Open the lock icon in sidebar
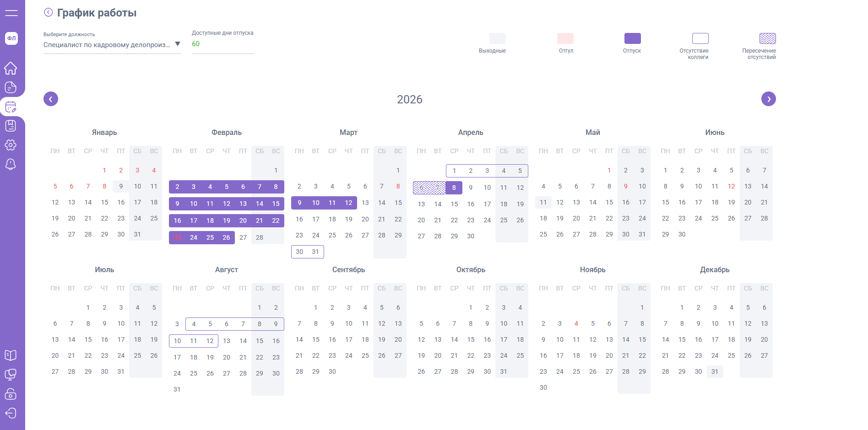The height and width of the screenshot is (430, 868). pos(11,394)
